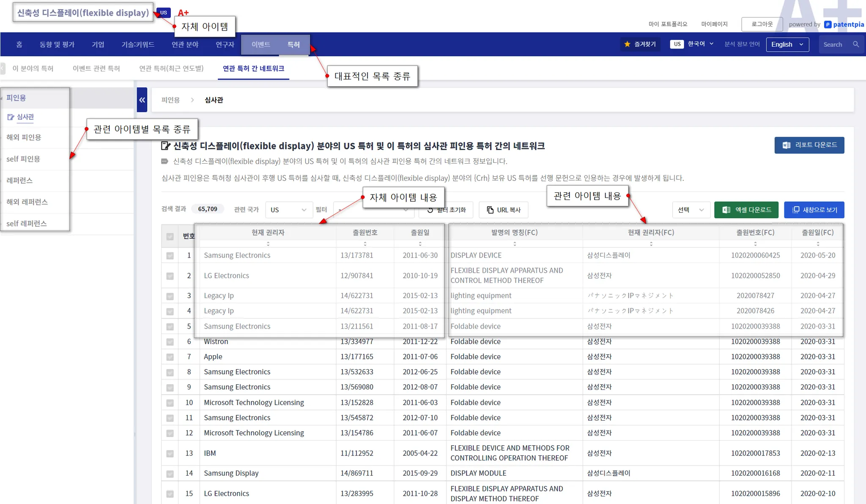866x504 pixels.
Task: Click the patentpia logo
Action: (x=844, y=24)
